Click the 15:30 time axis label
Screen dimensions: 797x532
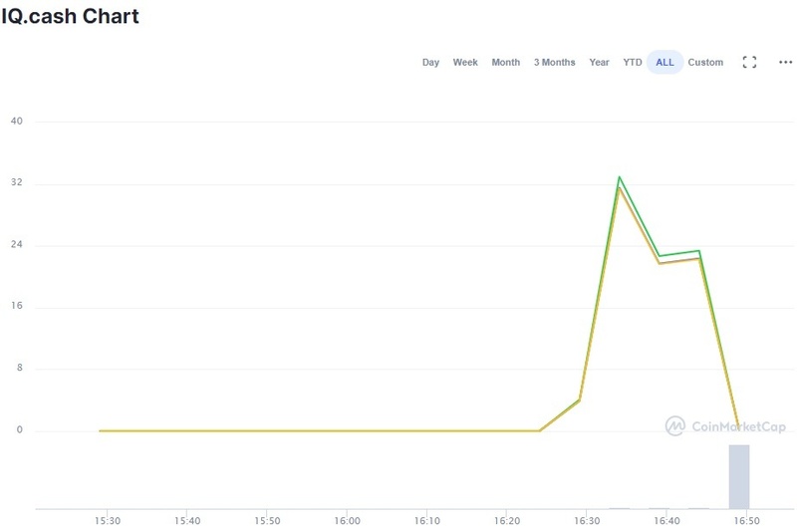click(108, 521)
